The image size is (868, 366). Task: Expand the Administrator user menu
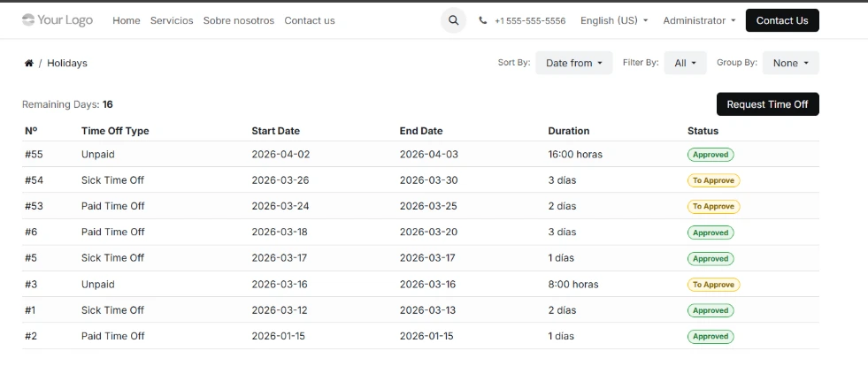pos(699,20)
